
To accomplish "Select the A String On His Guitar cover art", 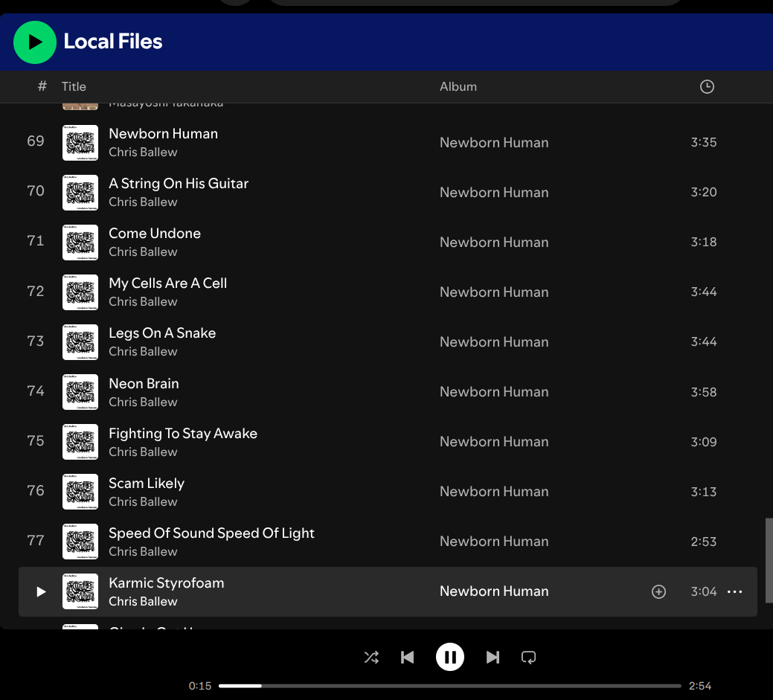I will [x=80, y=192].
